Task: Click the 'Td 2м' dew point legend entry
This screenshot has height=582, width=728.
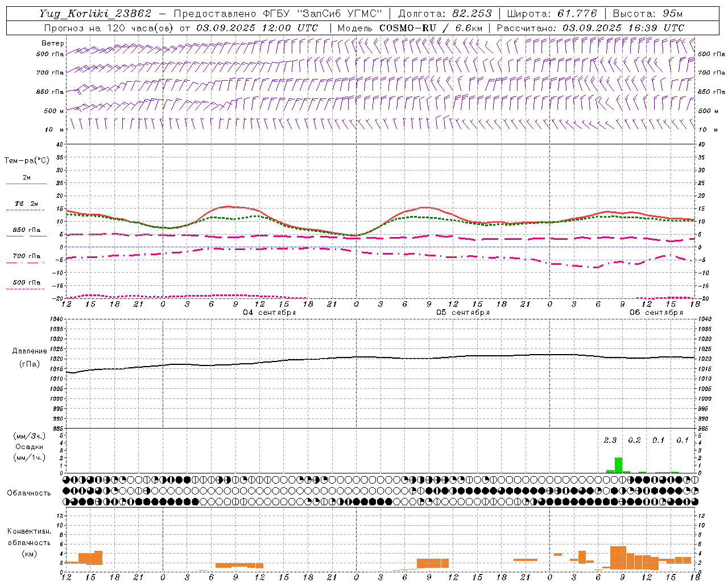Action: coord(26,203)
